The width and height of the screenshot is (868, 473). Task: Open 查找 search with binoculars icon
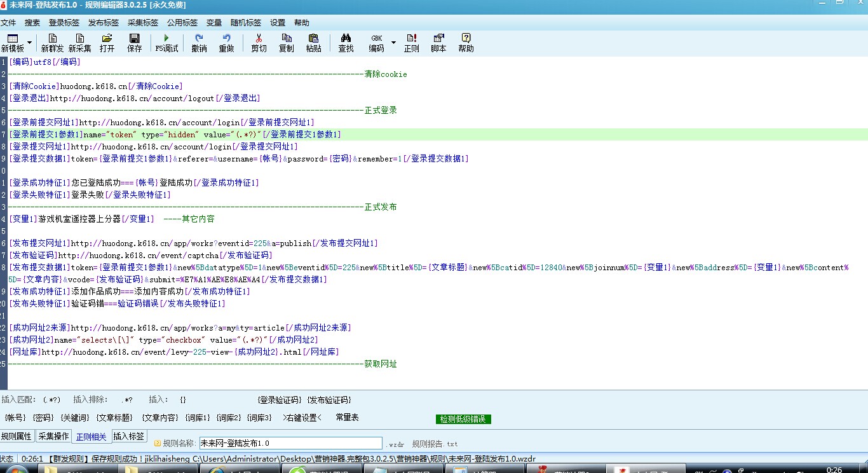(x=346, y=43)
